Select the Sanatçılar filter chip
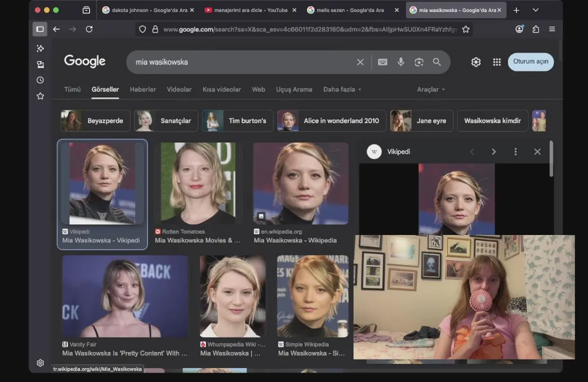The width and height of the screenshot is (588, 382). 166,121
